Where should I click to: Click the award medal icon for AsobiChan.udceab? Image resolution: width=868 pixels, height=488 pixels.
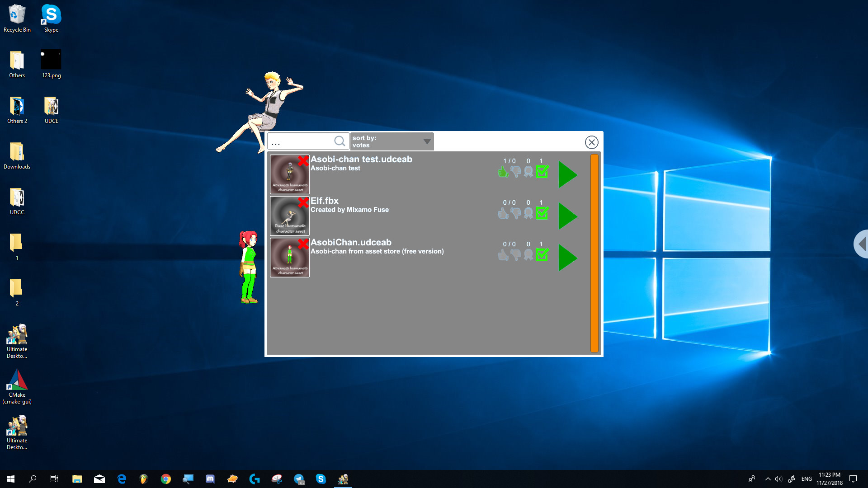528,254
